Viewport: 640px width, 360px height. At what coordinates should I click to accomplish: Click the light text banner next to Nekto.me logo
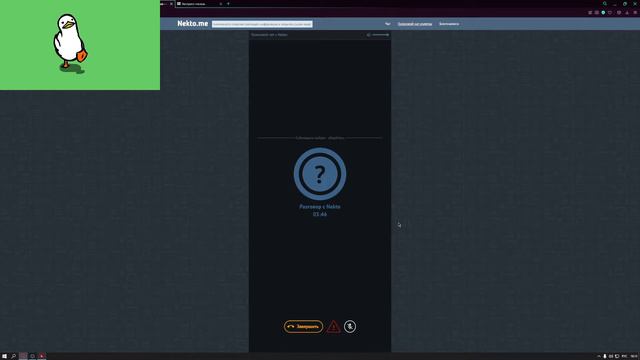coord(262,24)
